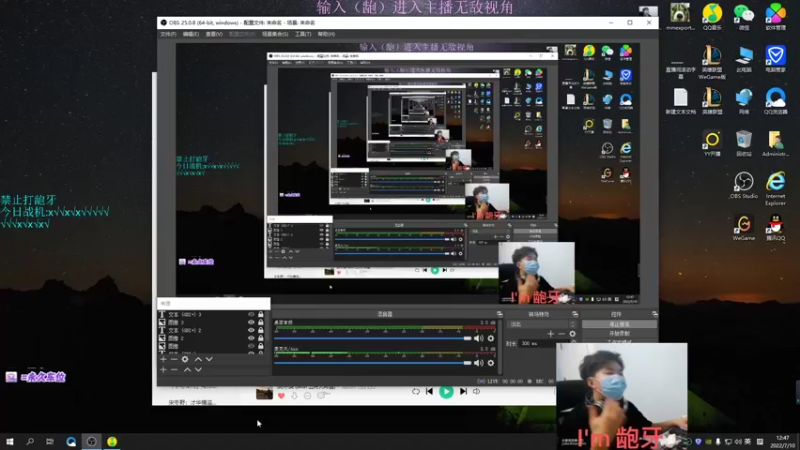Pop out the 混音器 mixer dock

tap(499, 314)
